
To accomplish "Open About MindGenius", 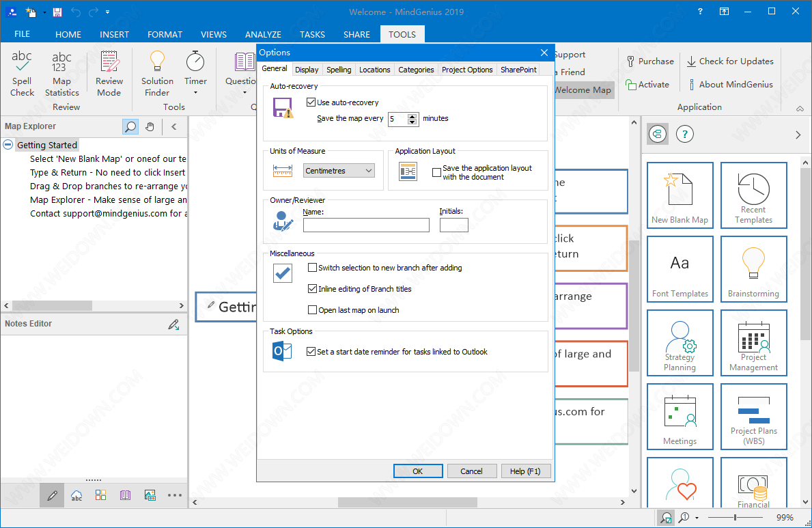I will point(729,85).
